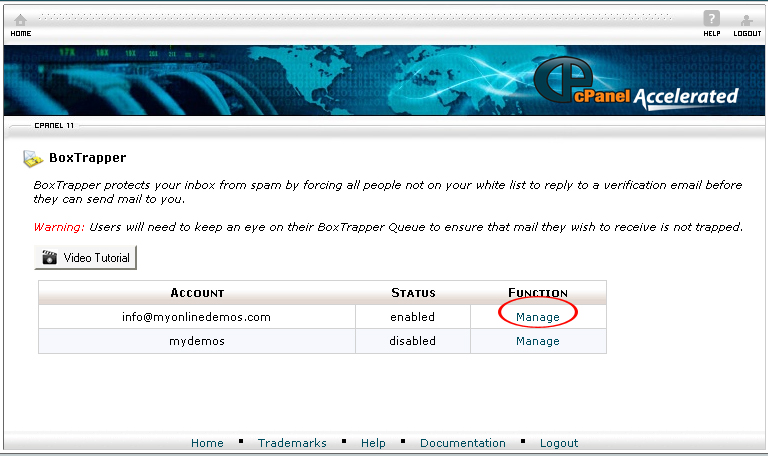
Task: Click the Status column header
Action: point(413,293)
